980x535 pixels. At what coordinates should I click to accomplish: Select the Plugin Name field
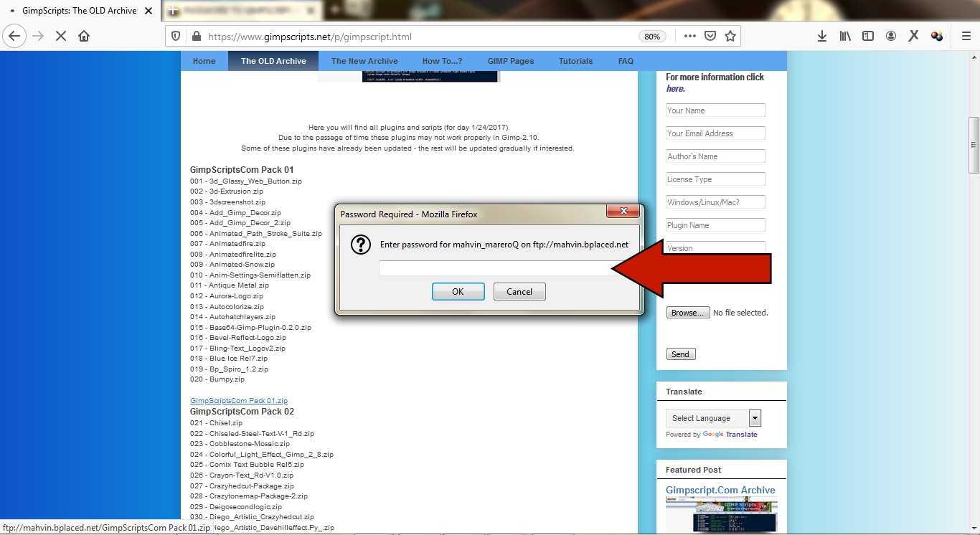click(715, 225)
